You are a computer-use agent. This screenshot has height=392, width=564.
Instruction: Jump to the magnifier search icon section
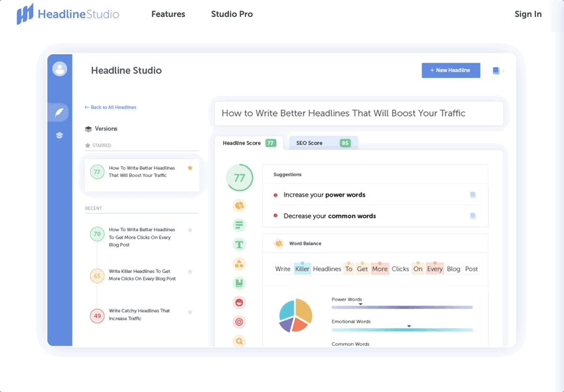pos(239,341)
